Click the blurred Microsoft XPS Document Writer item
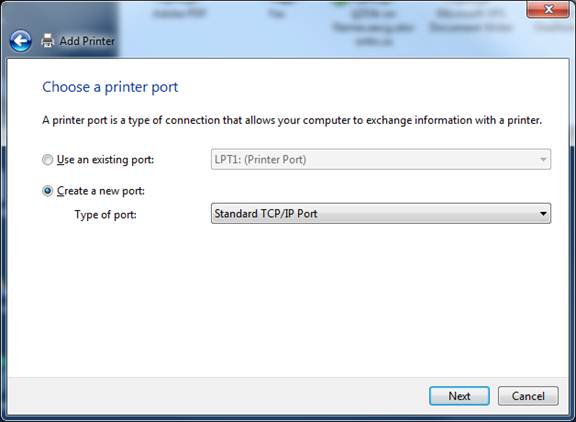576x422 pixels. tap(471, 20)
